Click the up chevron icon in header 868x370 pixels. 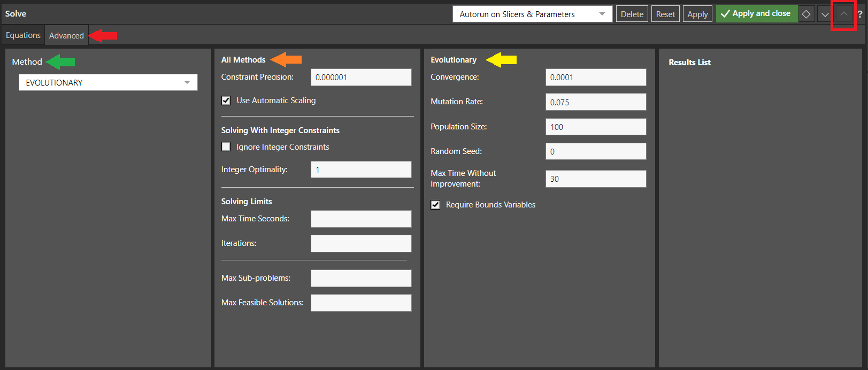coord(843,14)
